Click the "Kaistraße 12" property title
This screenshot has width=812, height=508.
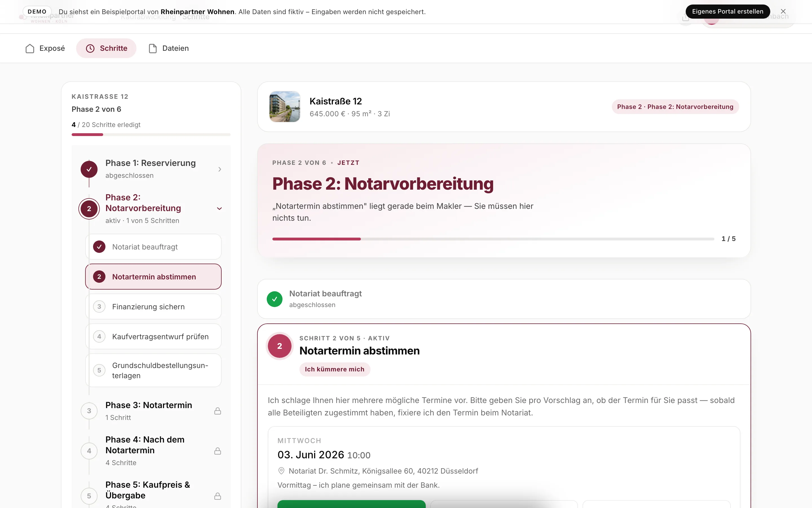coord(336,101)
